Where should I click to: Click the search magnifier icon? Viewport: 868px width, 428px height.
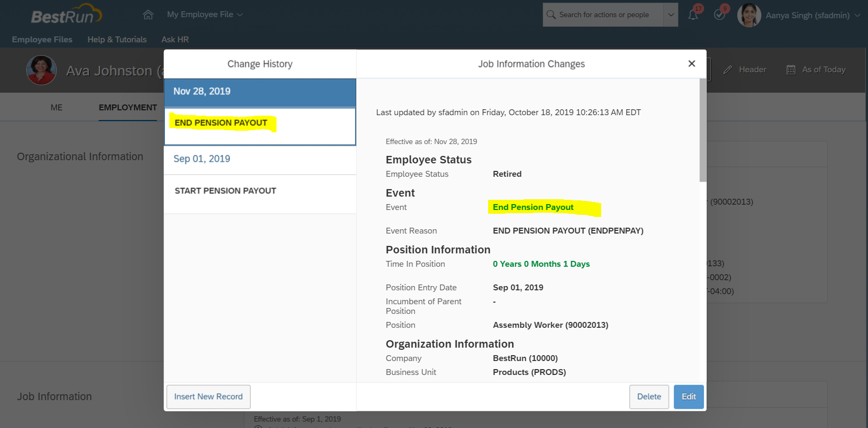click(551, 15)
